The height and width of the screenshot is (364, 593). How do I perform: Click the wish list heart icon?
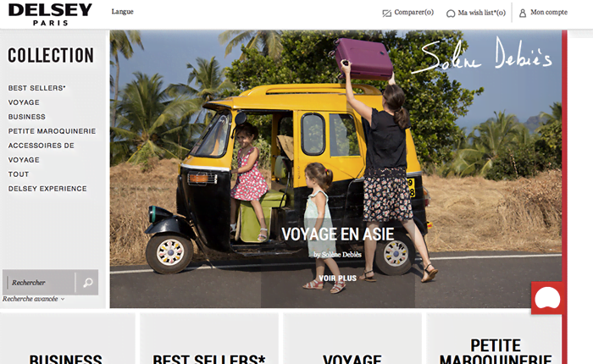coord(451,14)
